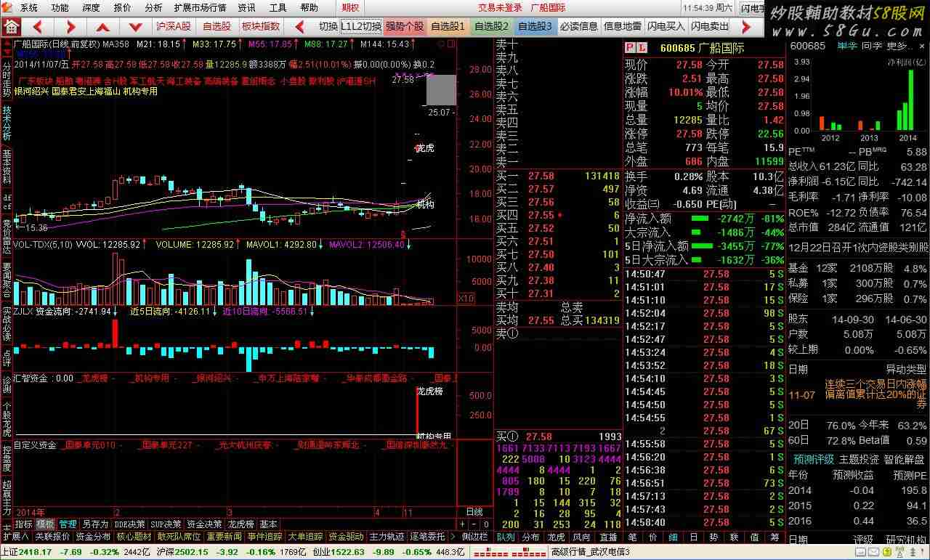Switch to the 自选股3 group
The width and height of the screenshot is (930, 560).
pyautogui.click(x=535, y=26)
